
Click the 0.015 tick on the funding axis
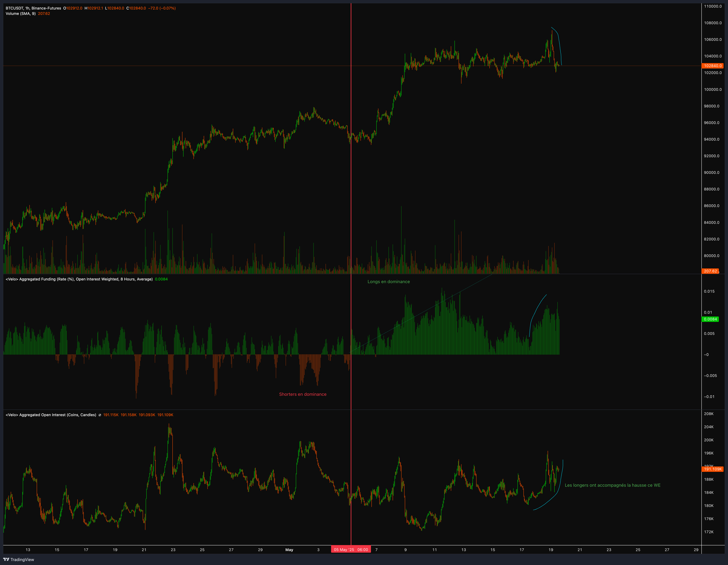(x=709, y=291)
